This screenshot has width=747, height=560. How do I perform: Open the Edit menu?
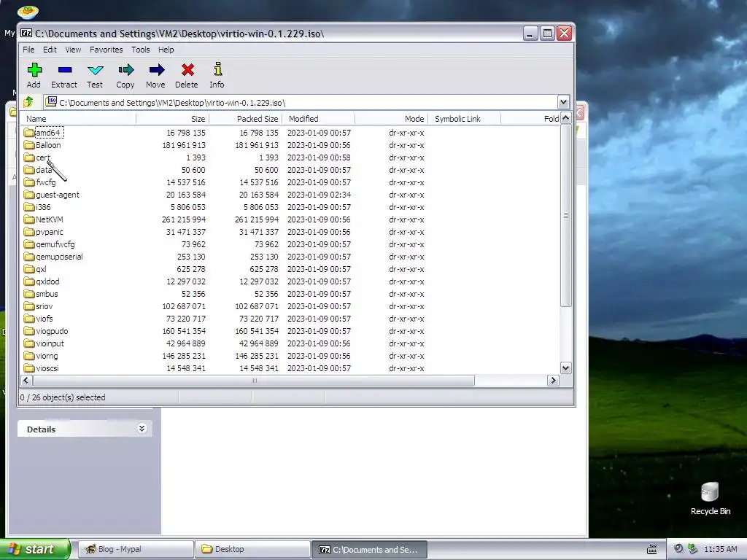coord(50,50)
